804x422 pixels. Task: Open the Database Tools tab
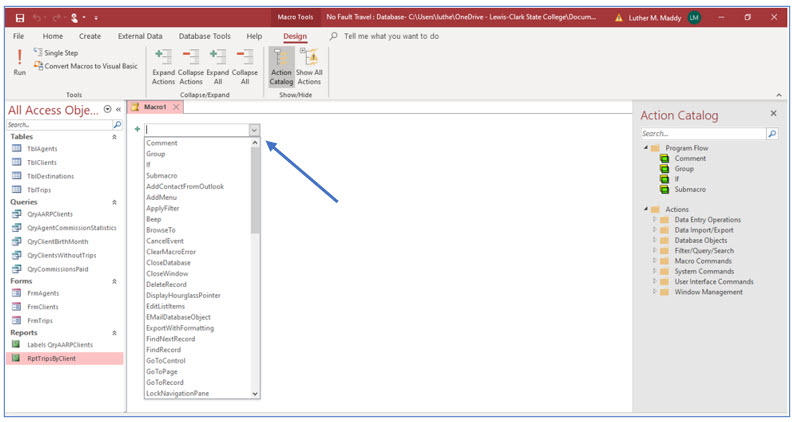point(205,36)
